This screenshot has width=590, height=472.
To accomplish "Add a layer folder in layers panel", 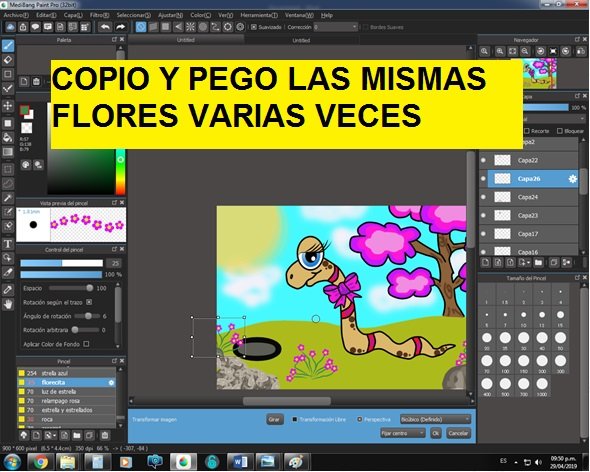I will 538,262.
